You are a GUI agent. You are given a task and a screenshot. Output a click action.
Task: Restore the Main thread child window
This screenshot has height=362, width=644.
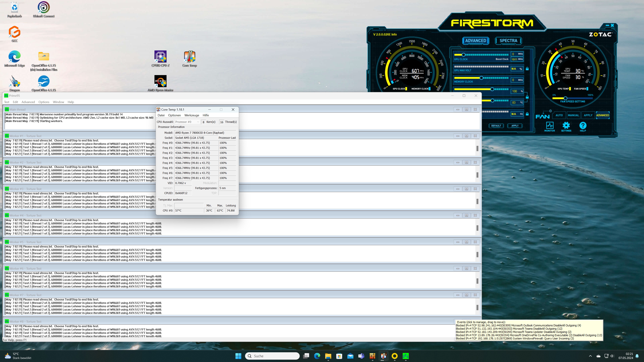(466, 109)
